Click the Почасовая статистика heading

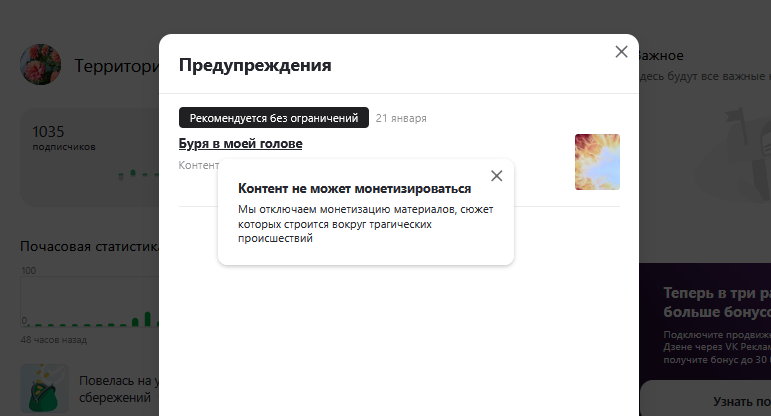point(89,246)
